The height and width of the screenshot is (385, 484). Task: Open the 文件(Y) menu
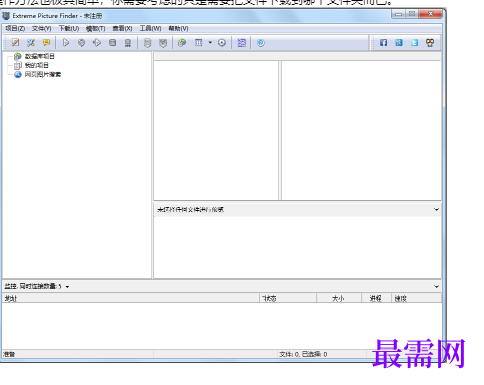[x=42, y=28]
